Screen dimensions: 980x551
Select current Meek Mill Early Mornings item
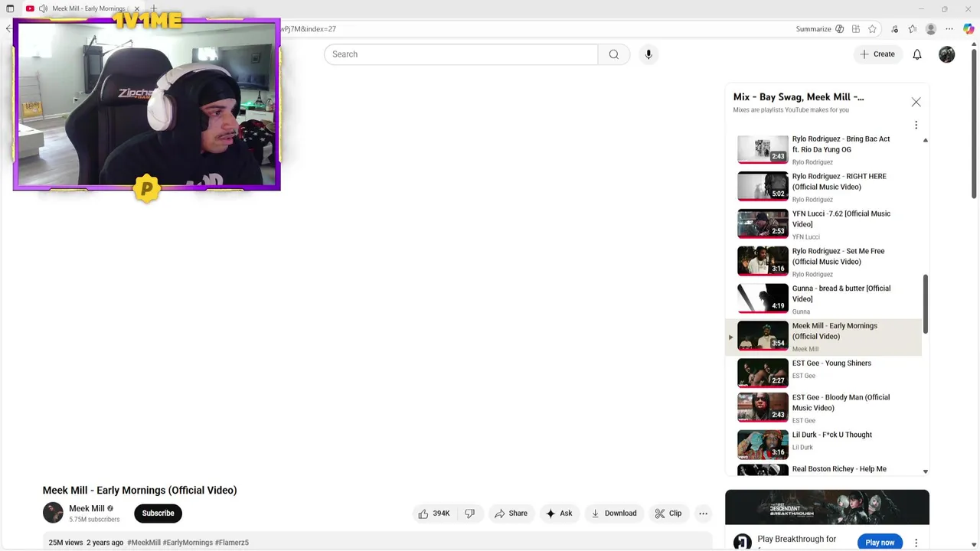(823, 337)
